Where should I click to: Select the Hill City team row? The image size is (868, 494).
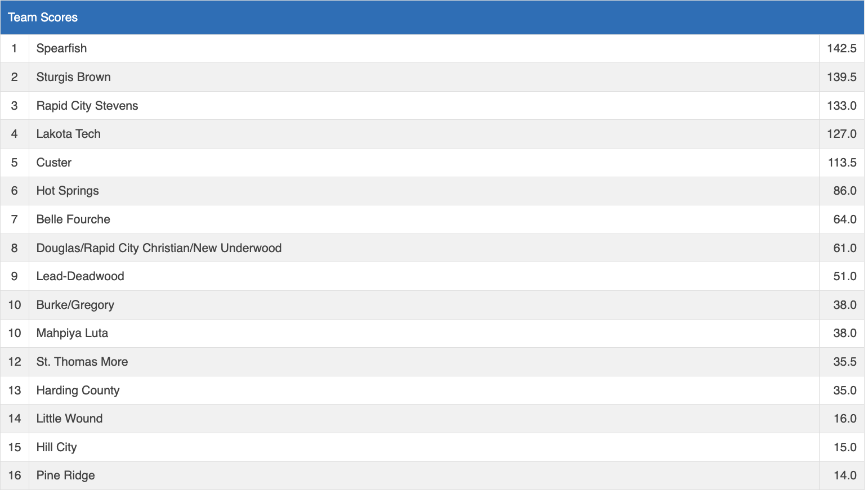click(x=56, y=447)
